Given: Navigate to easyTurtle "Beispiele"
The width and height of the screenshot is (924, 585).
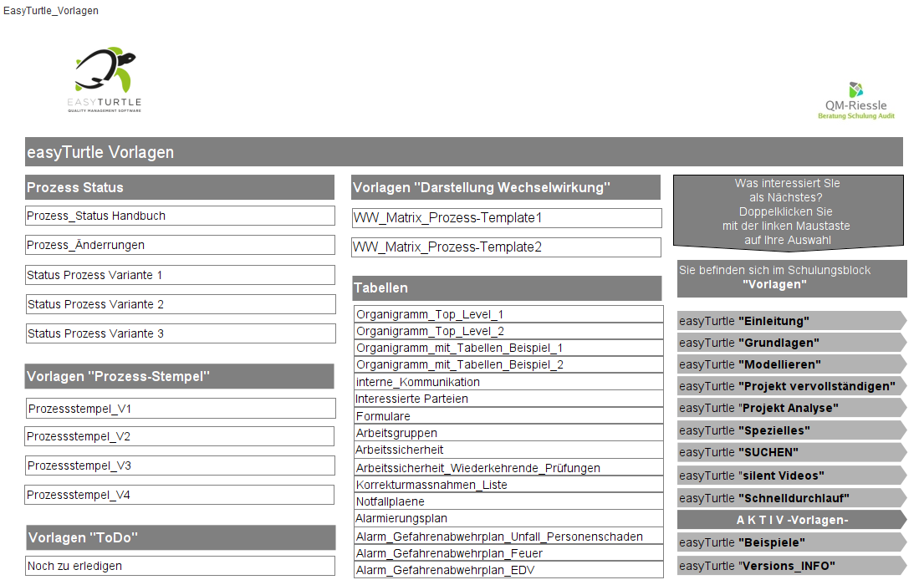Looking at the screenshot, I should click(791, 542).
